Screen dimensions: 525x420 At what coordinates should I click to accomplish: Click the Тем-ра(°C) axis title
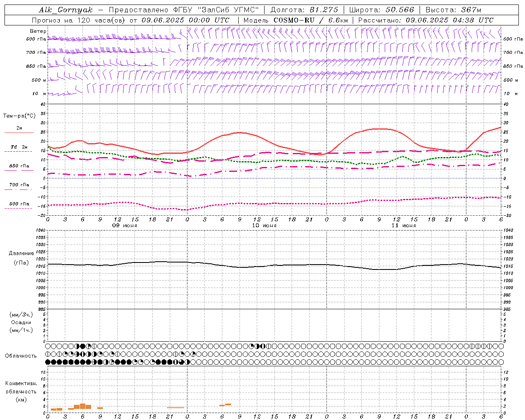[19, 116]
